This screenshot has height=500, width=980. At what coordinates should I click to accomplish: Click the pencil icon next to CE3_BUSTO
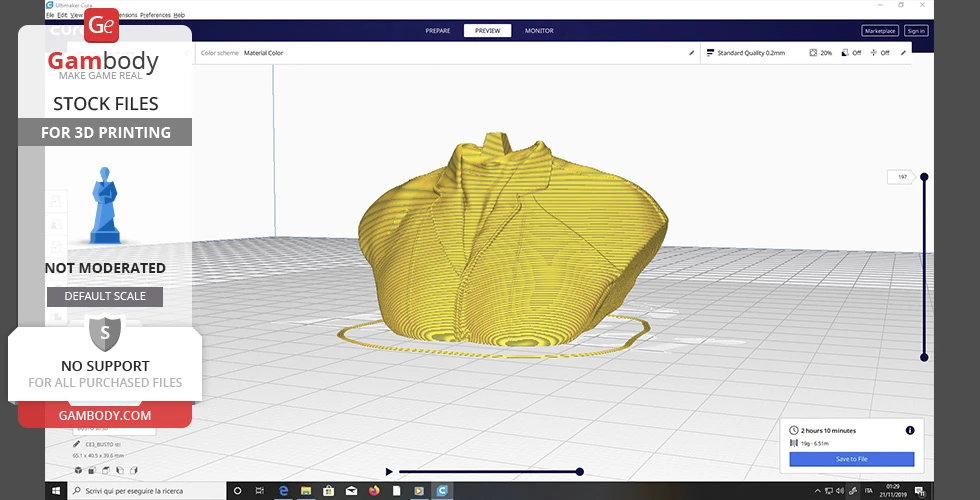pos(77,444)
